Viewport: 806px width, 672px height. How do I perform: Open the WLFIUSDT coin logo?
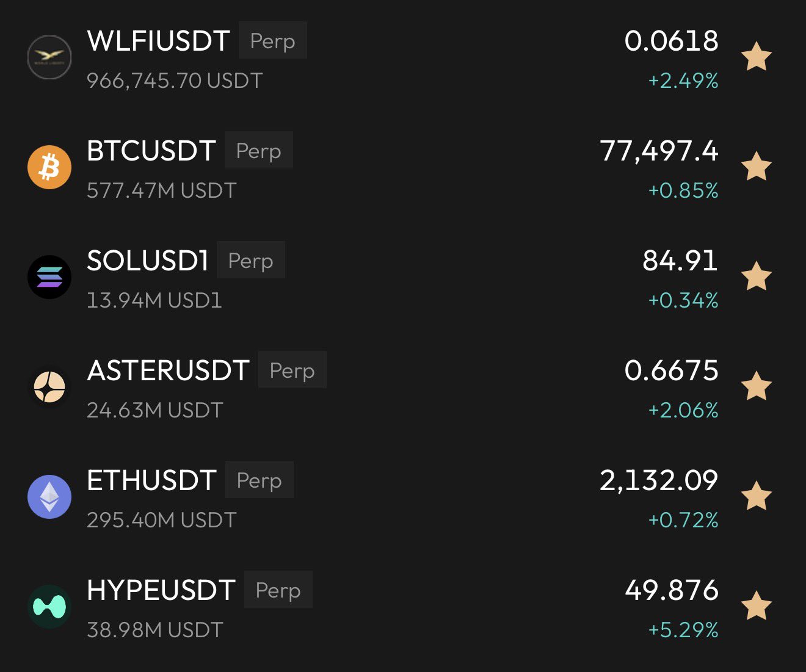coord(49,57)
